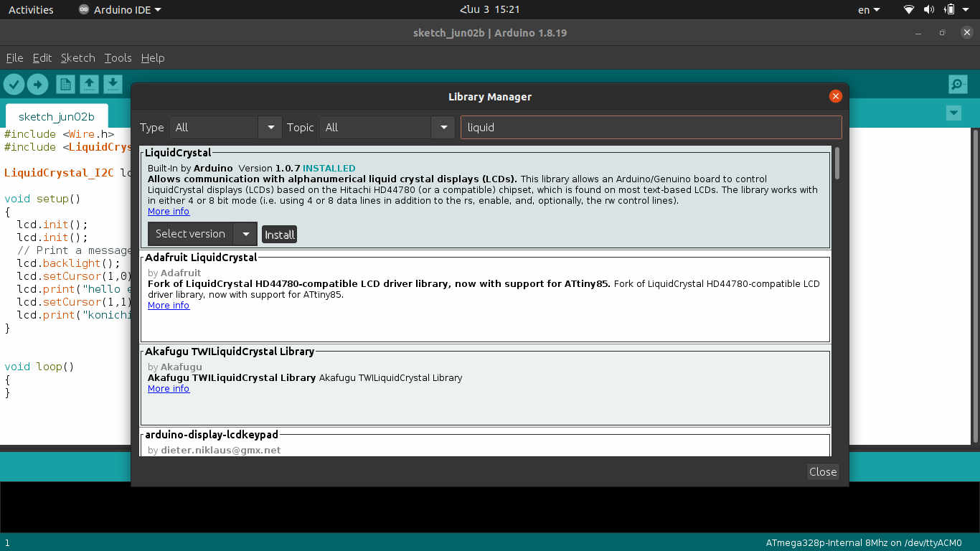Open a sketch with the Open icon

coord(89,85)
